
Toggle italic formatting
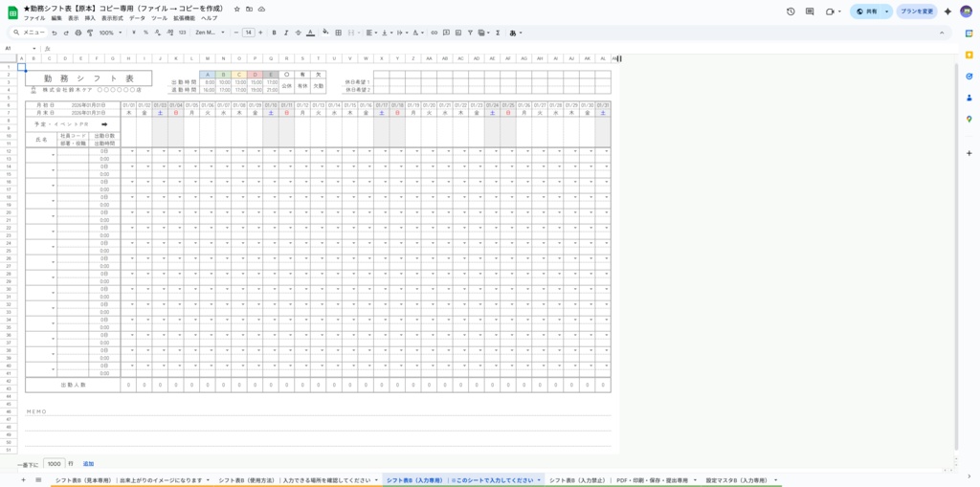285,33
